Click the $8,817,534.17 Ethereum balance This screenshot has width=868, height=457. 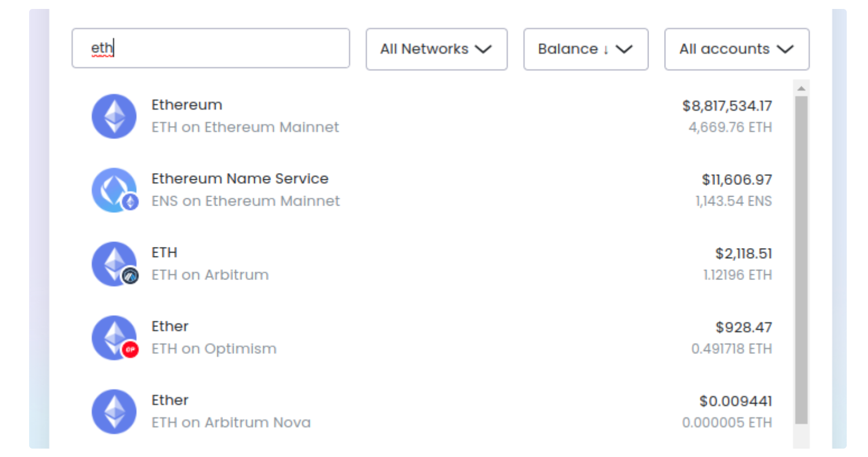click(727, 106)
